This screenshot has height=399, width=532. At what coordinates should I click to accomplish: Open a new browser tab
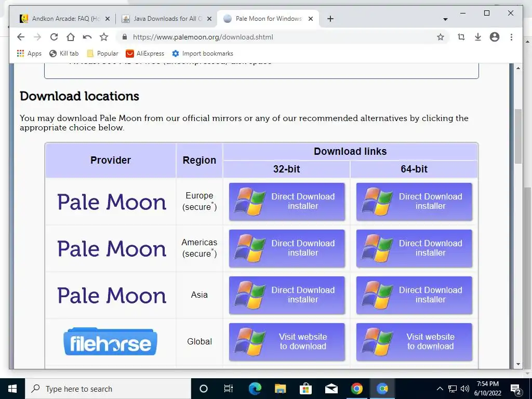pos(330,19)
